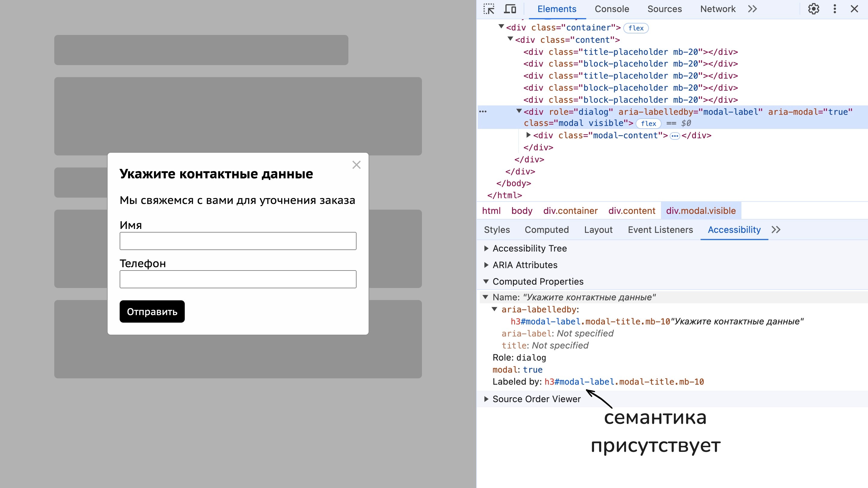Activate the inspect element picker icon

[489, 9]
